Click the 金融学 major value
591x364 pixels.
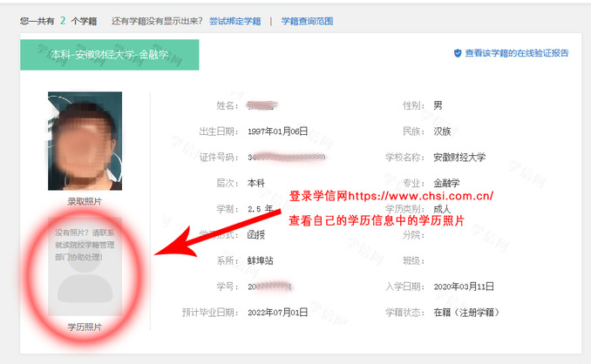click(x=448, y=184)
